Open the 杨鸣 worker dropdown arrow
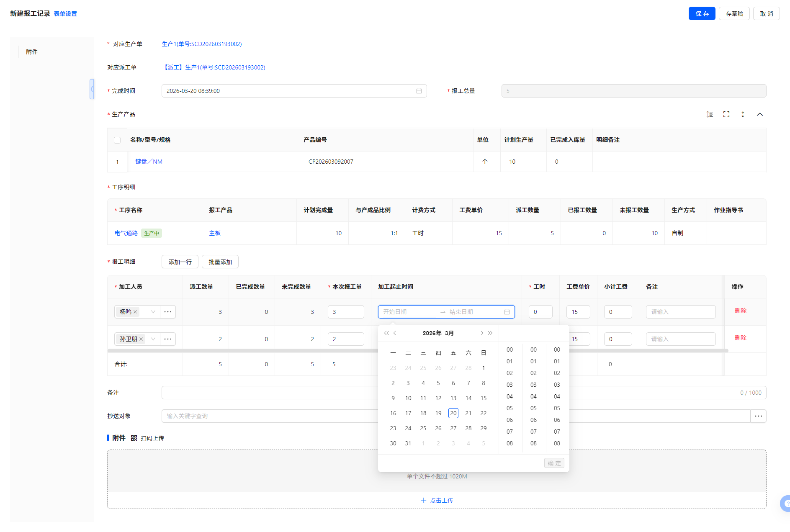Viewport: 790px width, 532px height. pos(153,312)
